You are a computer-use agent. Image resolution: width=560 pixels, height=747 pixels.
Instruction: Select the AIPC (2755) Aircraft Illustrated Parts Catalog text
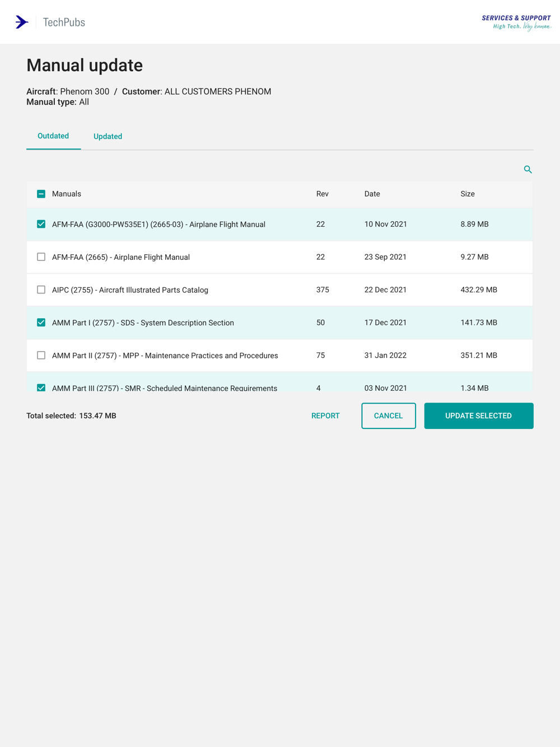(130, 290)
